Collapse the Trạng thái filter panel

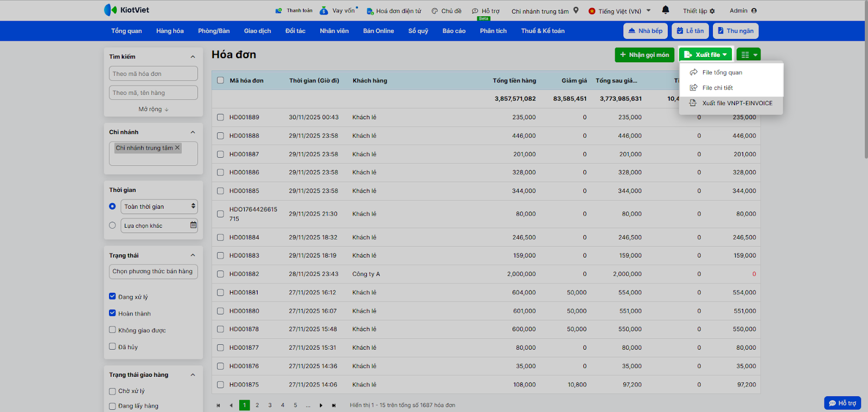[x=193, y=255]
